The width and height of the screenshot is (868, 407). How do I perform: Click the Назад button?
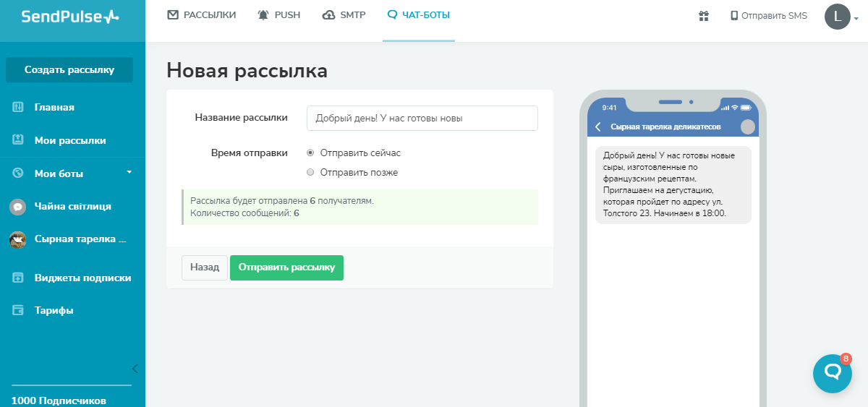pyautogui.click(x=205, y=267)
